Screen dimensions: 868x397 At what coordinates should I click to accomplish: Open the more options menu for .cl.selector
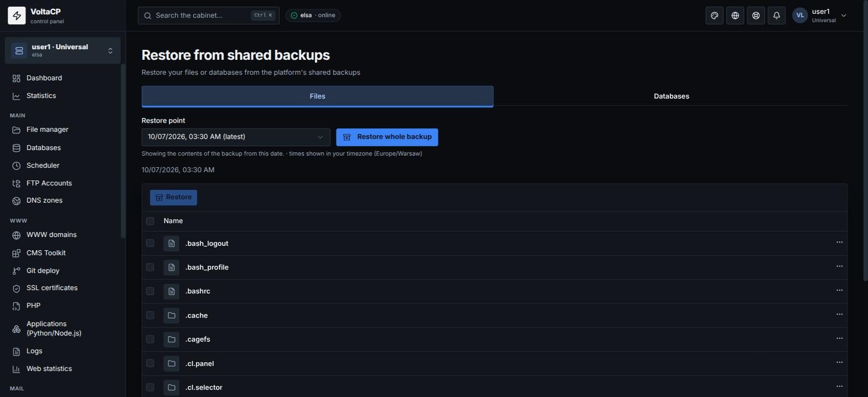[x=839, y=386]
